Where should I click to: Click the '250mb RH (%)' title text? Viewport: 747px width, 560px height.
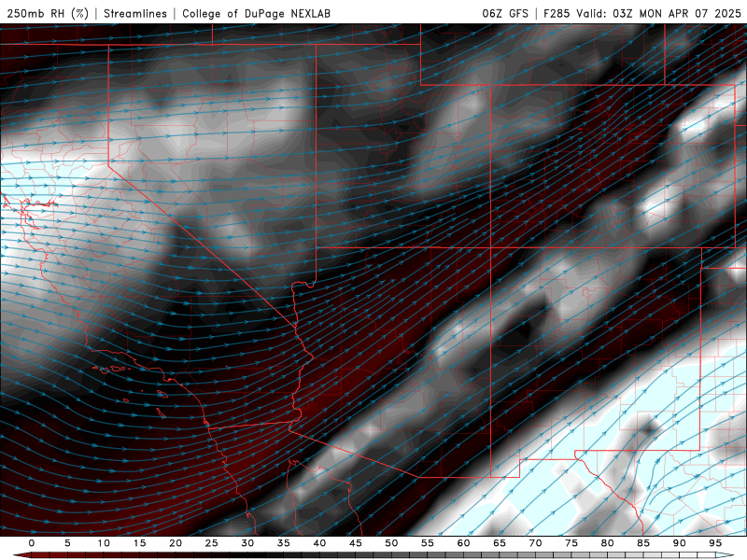[x=48, y=14]
